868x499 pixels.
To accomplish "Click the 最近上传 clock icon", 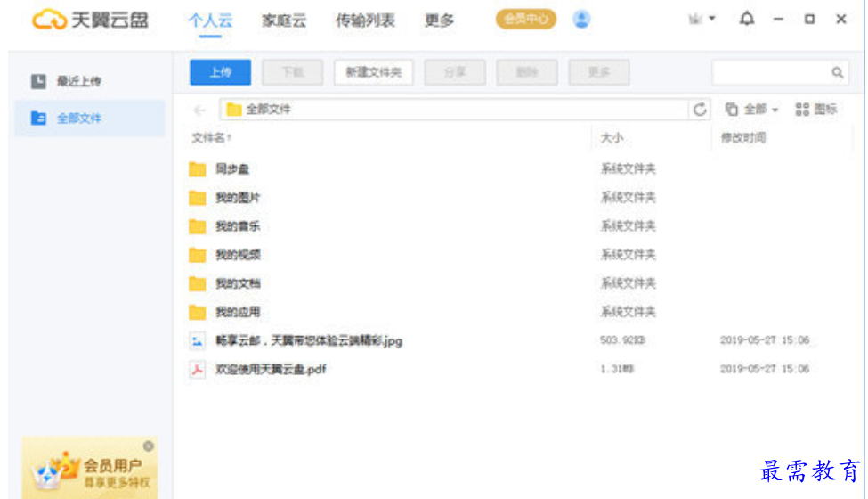I will pyautogui.click(x=38, y=81).
